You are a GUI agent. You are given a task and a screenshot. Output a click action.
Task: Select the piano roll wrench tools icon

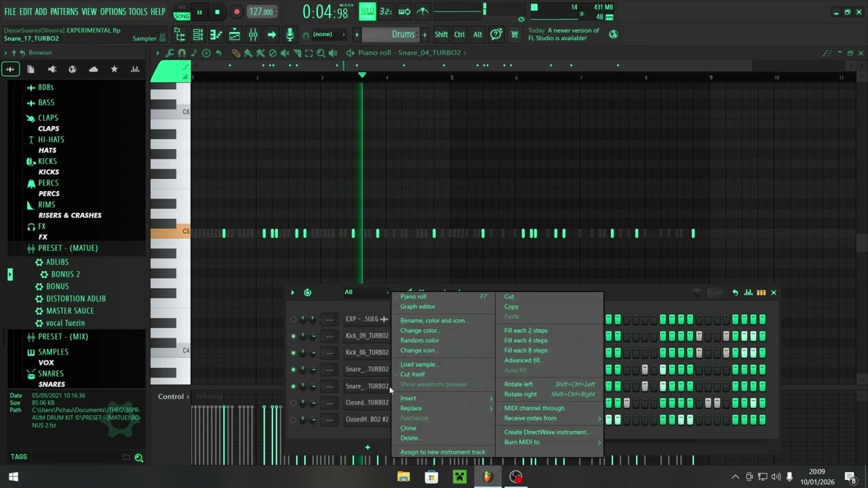pyautogui.click(x=170, y=53)
